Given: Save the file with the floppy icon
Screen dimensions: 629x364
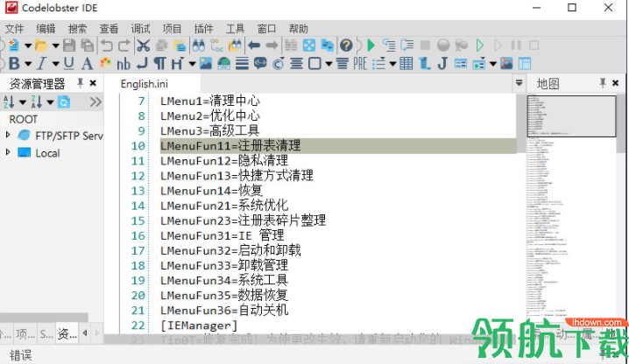Looking at the screenshot, I should tap(69, 45).
